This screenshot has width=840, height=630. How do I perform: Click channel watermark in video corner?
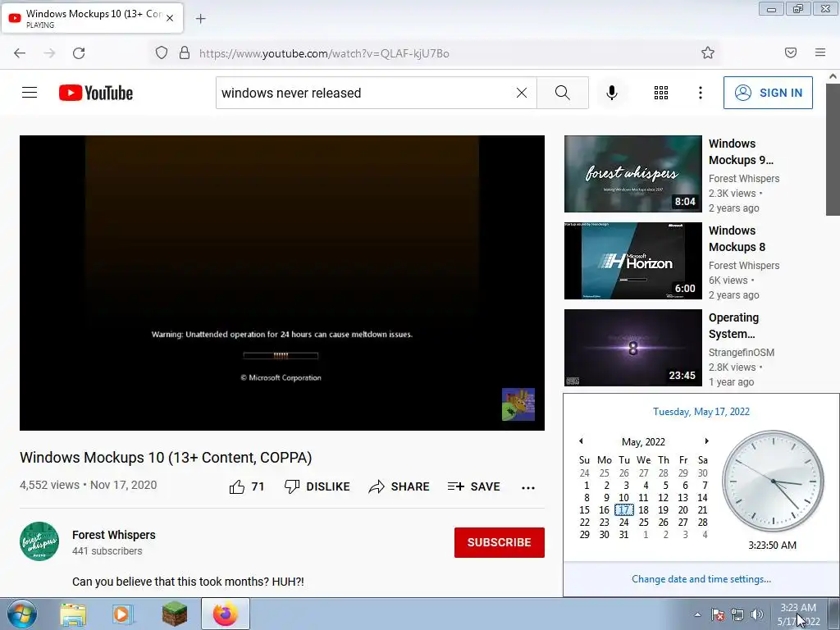(x=518, y=404)
